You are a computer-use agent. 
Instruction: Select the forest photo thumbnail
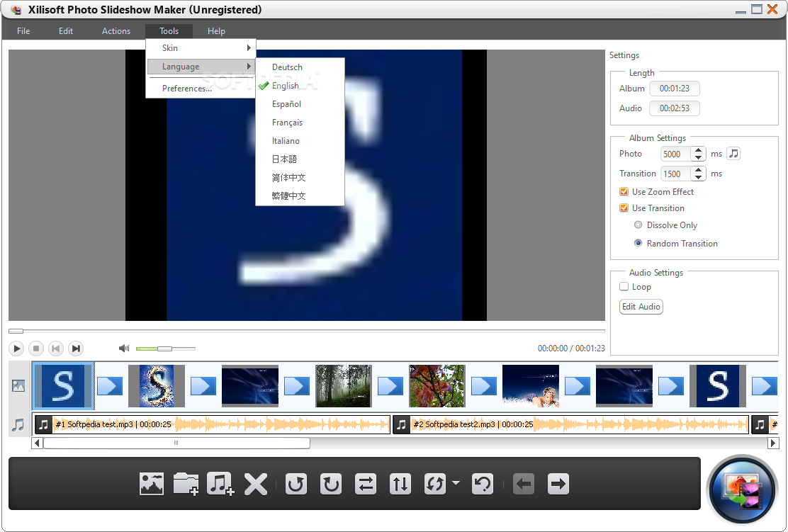point(343,386)
